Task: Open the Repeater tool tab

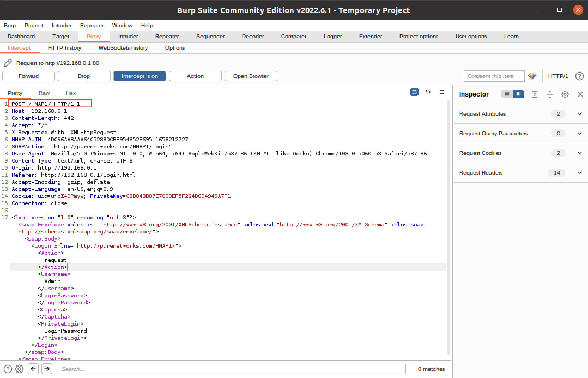Action: pyautogui.click(x=167, y=36)
